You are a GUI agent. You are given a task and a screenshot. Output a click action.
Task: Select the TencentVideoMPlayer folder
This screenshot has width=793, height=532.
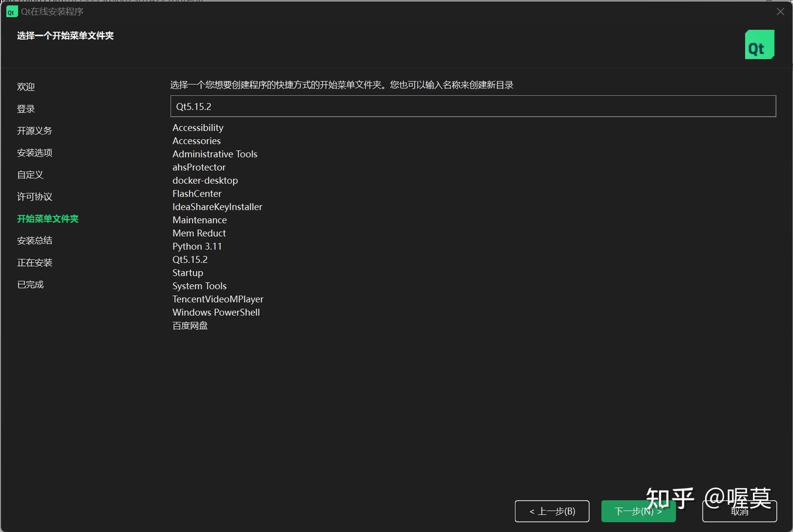pyautogui.click(x=218, y=299)
